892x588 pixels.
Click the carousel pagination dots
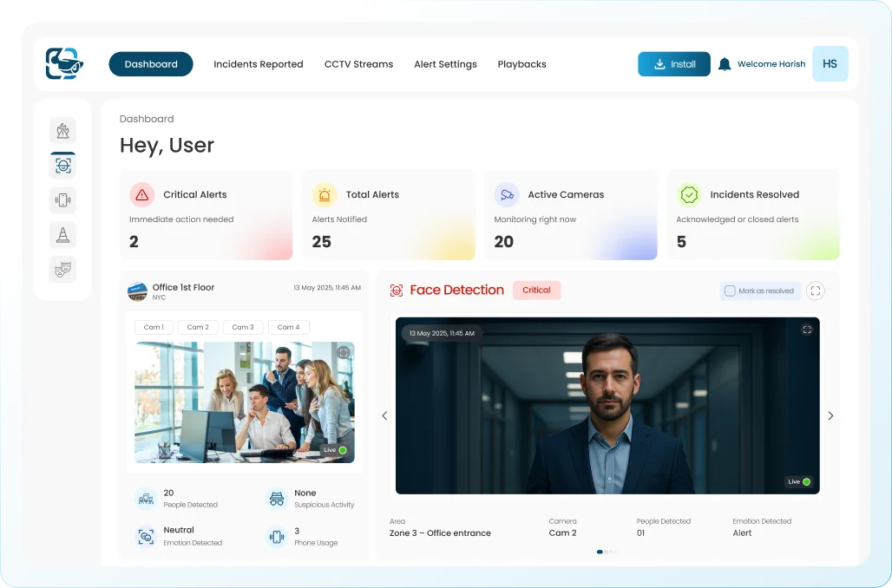pyautogui.click(x=605, y=552)
